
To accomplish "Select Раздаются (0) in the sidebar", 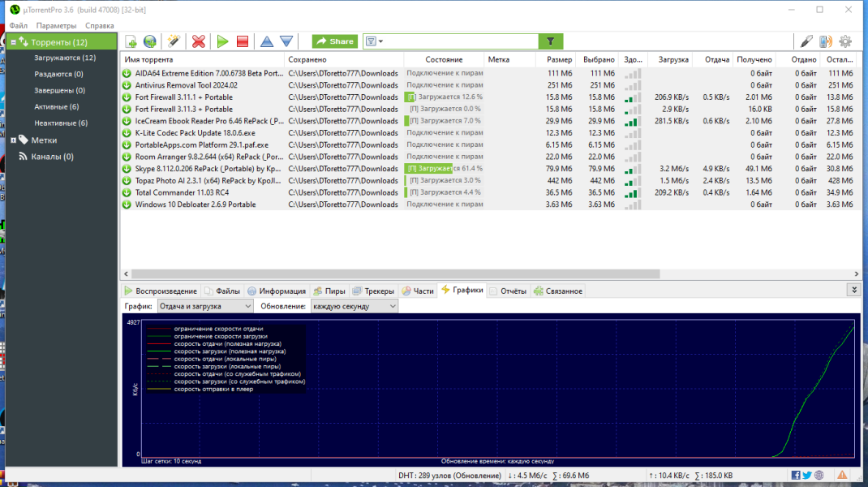I will (x=58, y=74).
